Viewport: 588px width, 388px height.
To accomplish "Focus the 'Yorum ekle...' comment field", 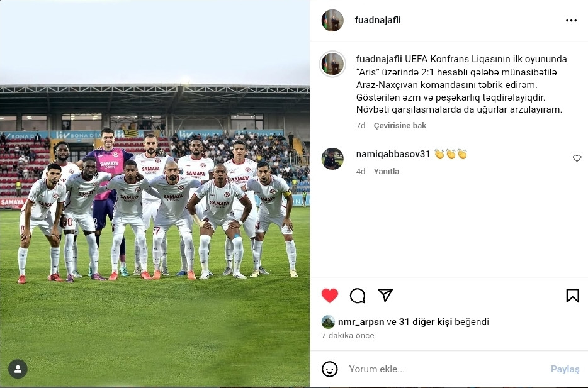I will pos(446,369).
